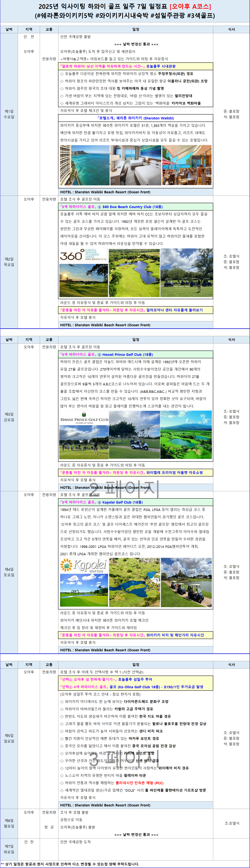The image size is (250, 868).
Task: Click the 'Hawaii Prince Golf Club (18홀)' heading
Action: tap(136, 354)
